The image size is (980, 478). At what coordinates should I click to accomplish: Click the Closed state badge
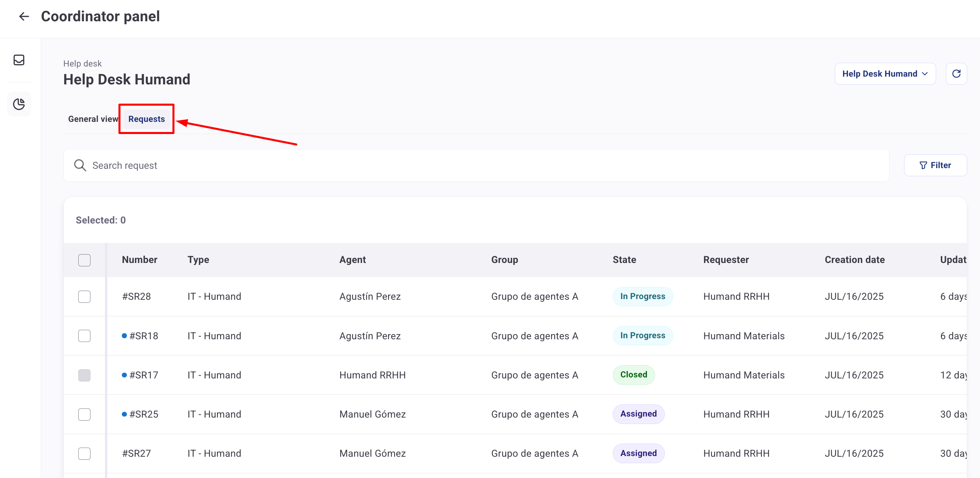633,374
